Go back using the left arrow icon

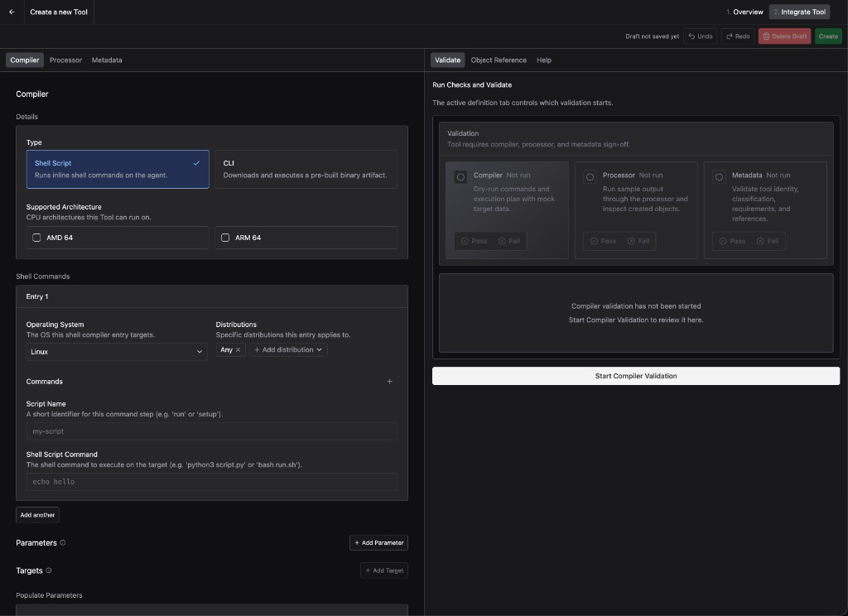[x=12, y=12]
